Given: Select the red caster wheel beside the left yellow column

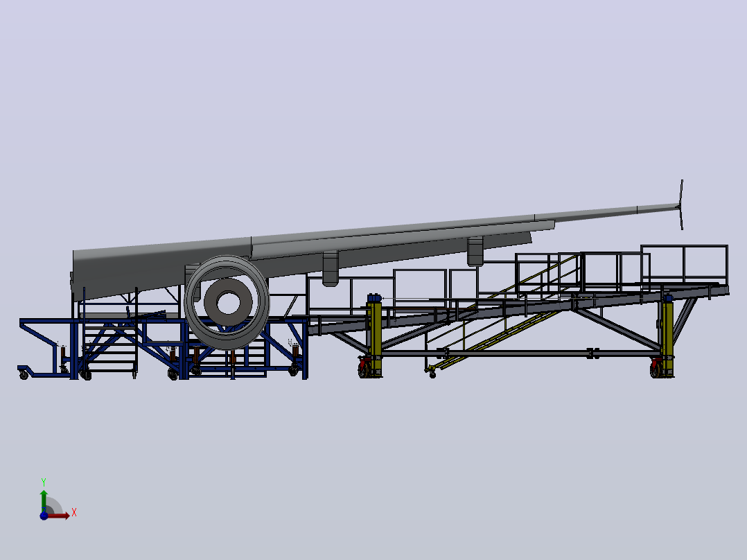Looking at the screenshot, I should click(364, 367).
